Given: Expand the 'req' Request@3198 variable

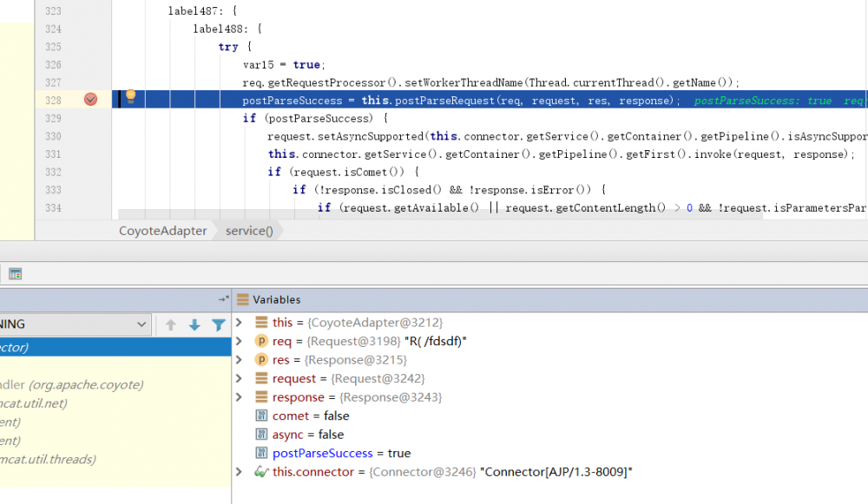Looking at the screenshot, I should pos(240,341).
